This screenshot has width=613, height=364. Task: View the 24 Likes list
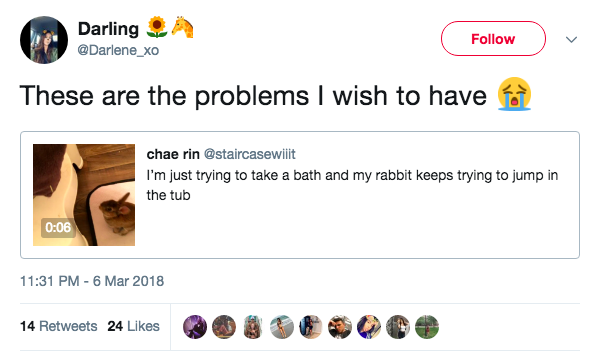click(x=133, y=326)
